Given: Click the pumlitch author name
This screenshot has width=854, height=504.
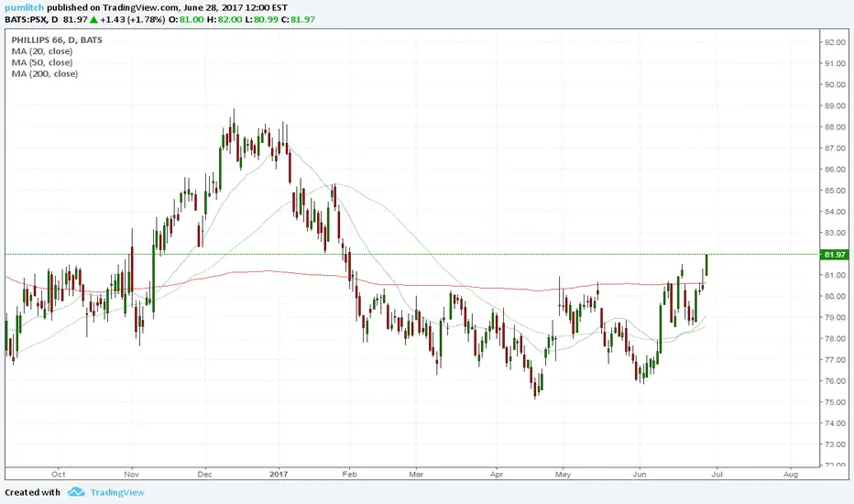Looking at the screenshot, I should (x=25, y=7).
